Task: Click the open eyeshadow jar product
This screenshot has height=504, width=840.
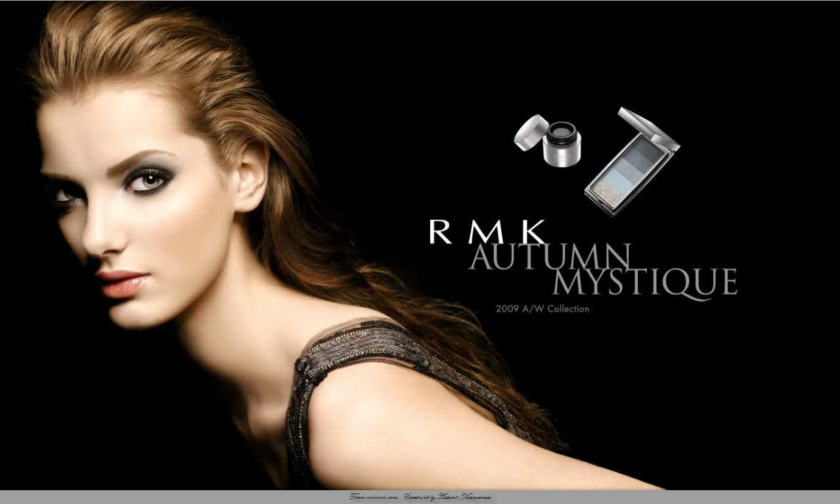Action: click(563, 144)
